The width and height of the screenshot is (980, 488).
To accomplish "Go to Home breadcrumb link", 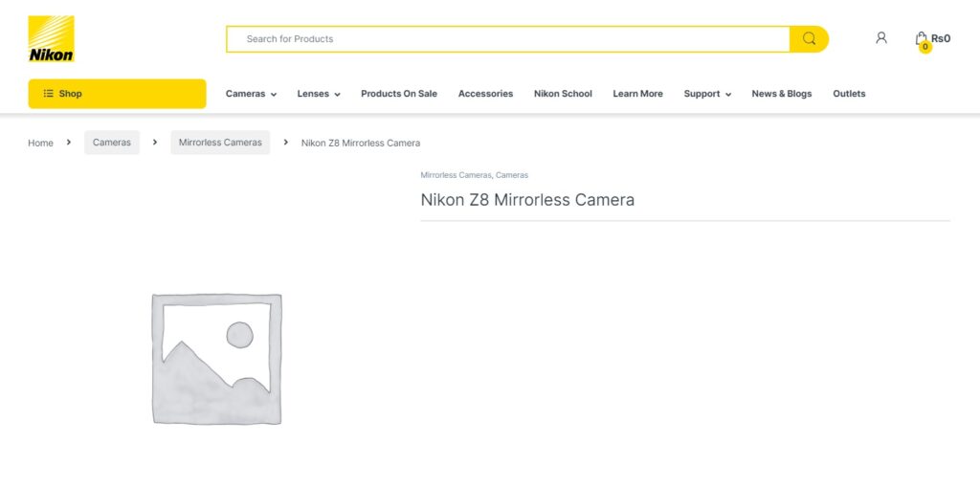I will tap(40, 144).
